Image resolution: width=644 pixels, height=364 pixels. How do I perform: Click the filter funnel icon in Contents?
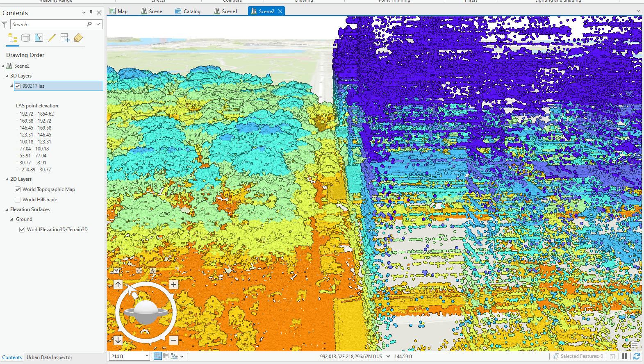click(x=5, y=25)
